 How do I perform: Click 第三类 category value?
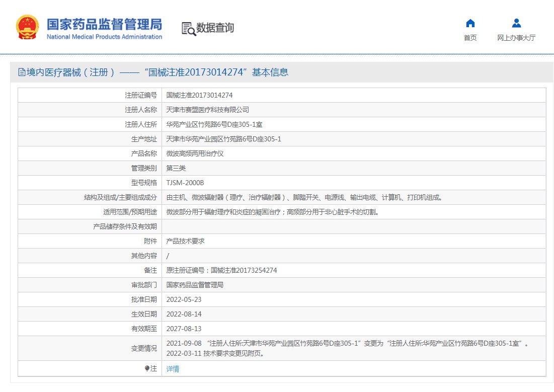coord(176,168)
